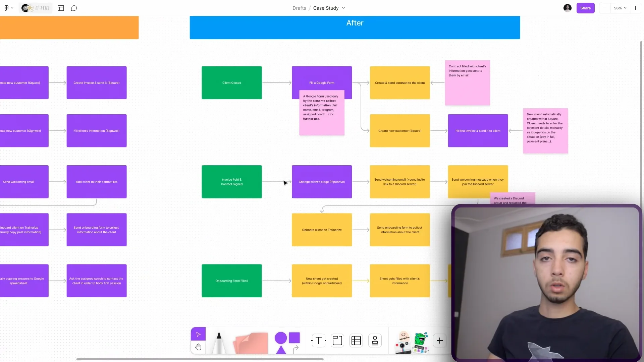Select the blue After header frame
The height and width of the screenshot is (362, 644).
(355, 27)
